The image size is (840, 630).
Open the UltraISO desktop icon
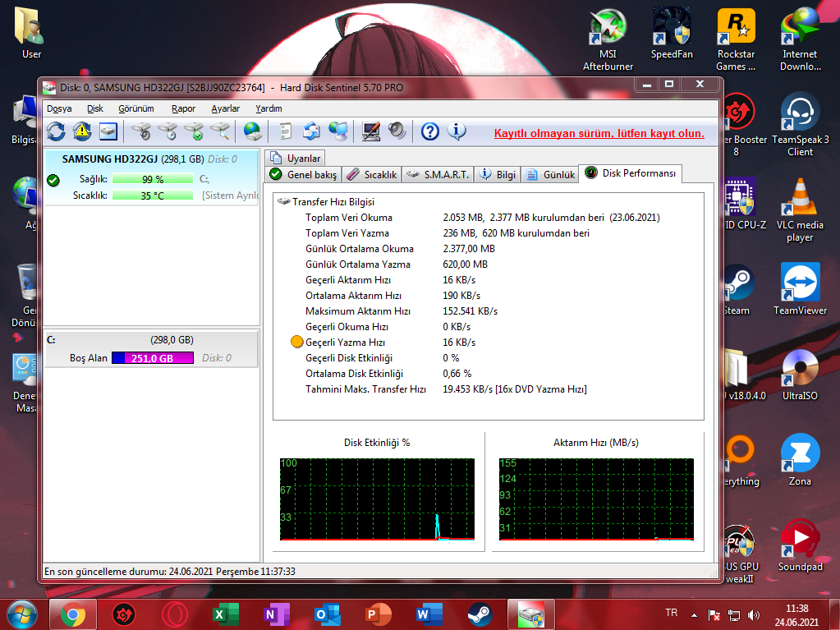pyautogui.click(x=800, y=375)
